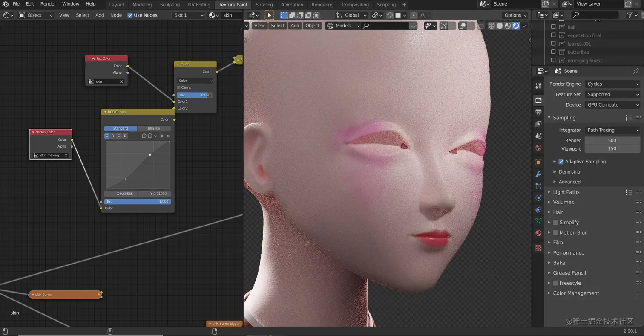644x336 pixels.
Task: Open the View menu in the viewport header
Action: [x=259, y=26]
